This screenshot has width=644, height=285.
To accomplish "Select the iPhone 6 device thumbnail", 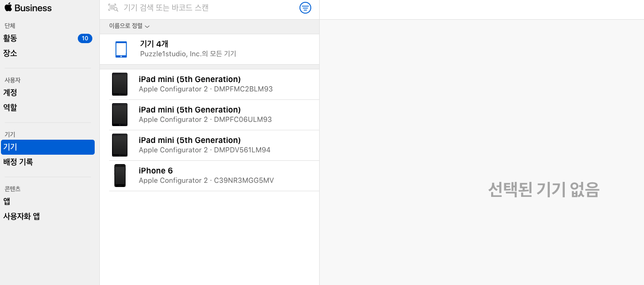I will point(120,176).
